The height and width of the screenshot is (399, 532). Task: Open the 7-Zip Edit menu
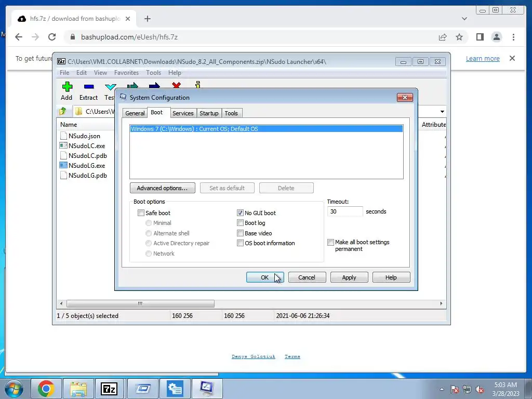tap(82, 73)
